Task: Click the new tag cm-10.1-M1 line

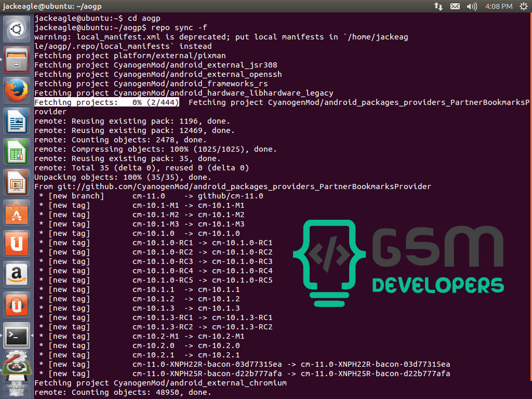Action: pos(142,205)
